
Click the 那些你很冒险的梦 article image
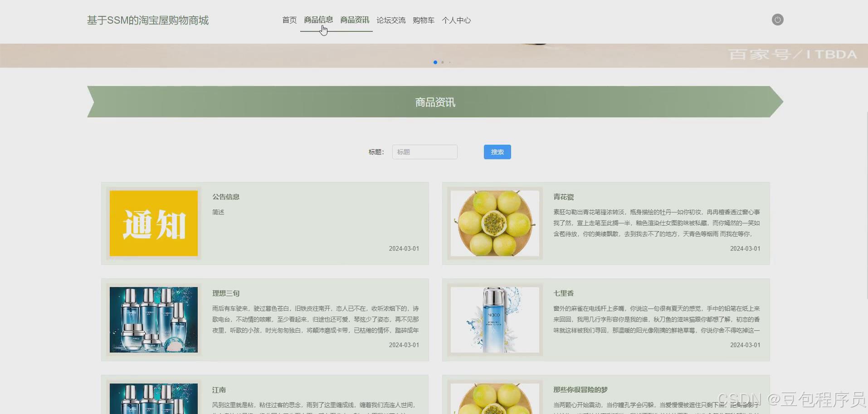[494, 399]
